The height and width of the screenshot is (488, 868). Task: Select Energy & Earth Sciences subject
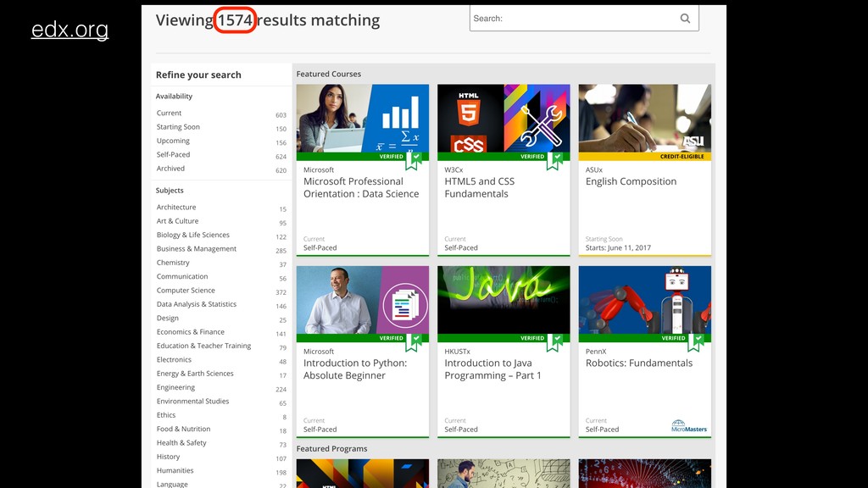point(195,373)
